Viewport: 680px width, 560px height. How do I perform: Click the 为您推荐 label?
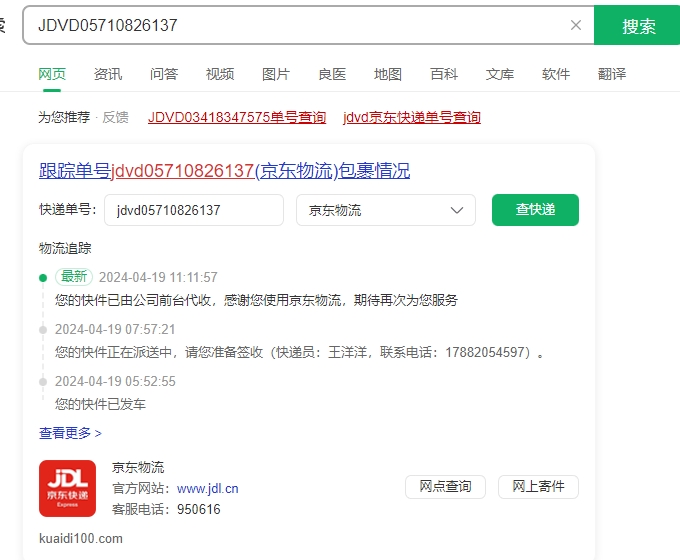[64, 117]
